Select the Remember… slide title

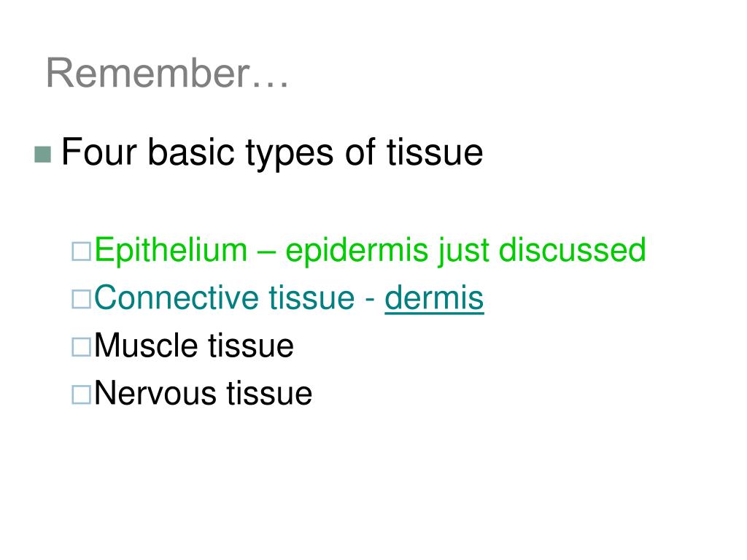pyautogui.click(x=167, y=73)
